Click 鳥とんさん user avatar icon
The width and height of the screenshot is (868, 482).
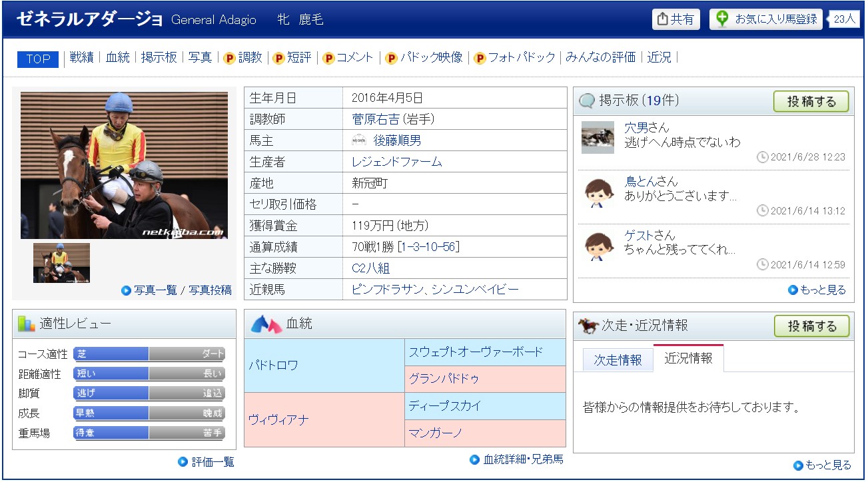(x=598, y=192)
